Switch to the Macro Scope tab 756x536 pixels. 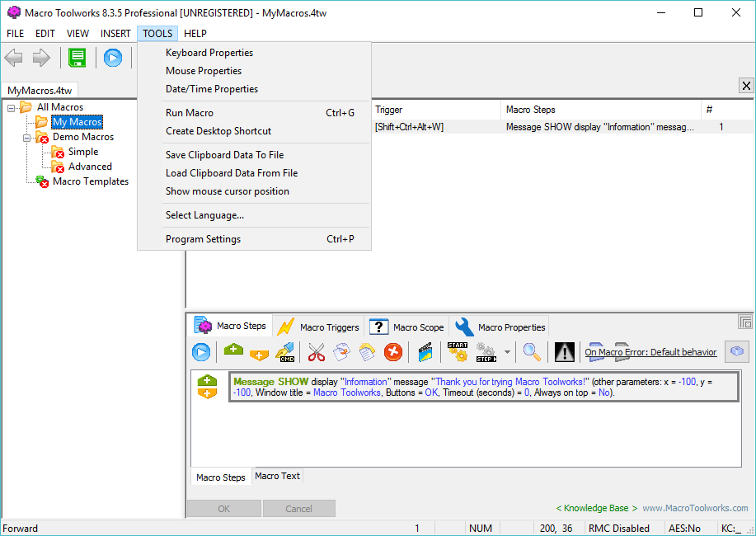point(407,327)
